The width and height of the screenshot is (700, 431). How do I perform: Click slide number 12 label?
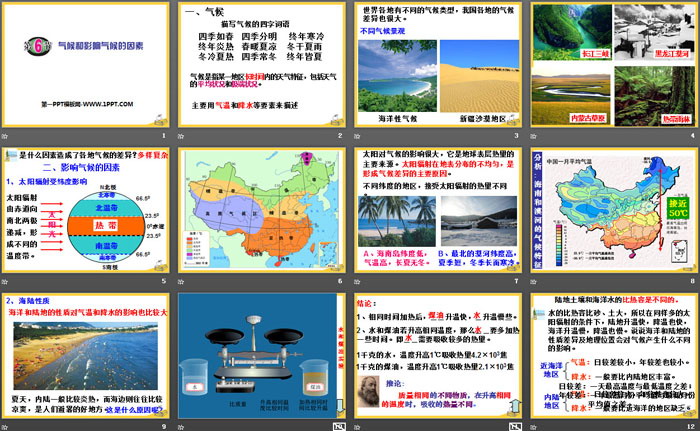[691, 427]
